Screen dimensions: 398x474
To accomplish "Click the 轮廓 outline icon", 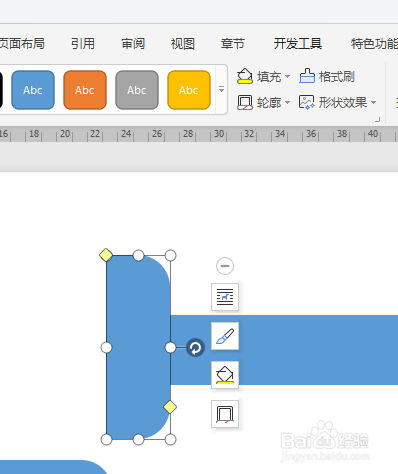I will pos(245,102).
